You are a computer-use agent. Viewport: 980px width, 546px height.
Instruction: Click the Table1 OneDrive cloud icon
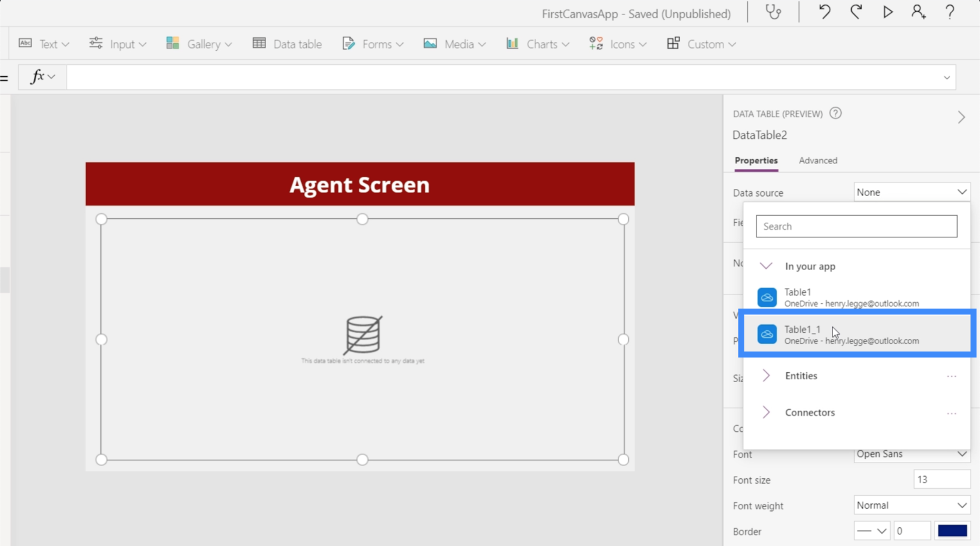click(767, 297)
